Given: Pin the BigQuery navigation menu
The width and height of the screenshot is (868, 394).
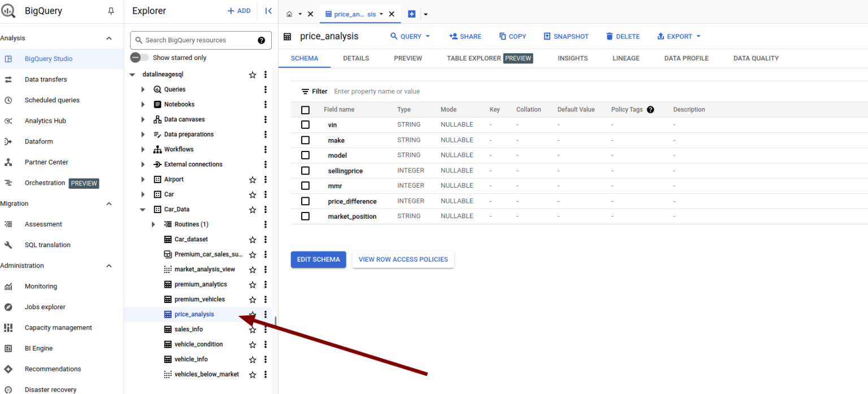Looking at the screenshot, I should tap(111, 11).
